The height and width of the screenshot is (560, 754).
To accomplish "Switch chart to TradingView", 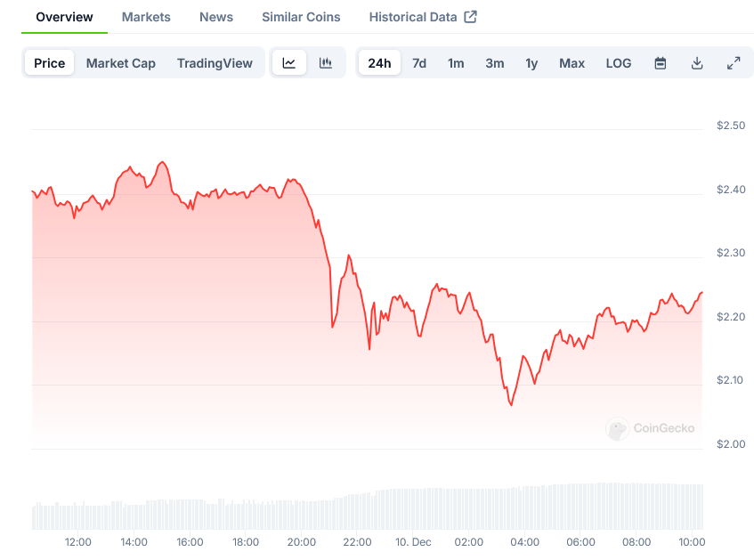I will coord(215,63).
